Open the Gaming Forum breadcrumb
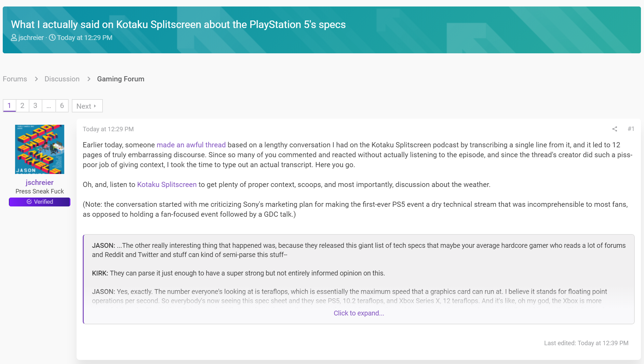644x364 pixels. point(121,79)
